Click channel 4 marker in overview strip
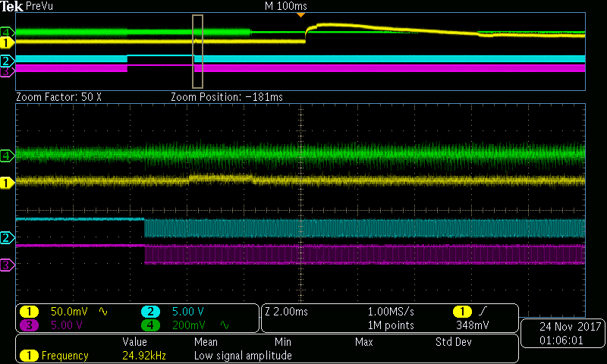 click(x=7, y=32)
